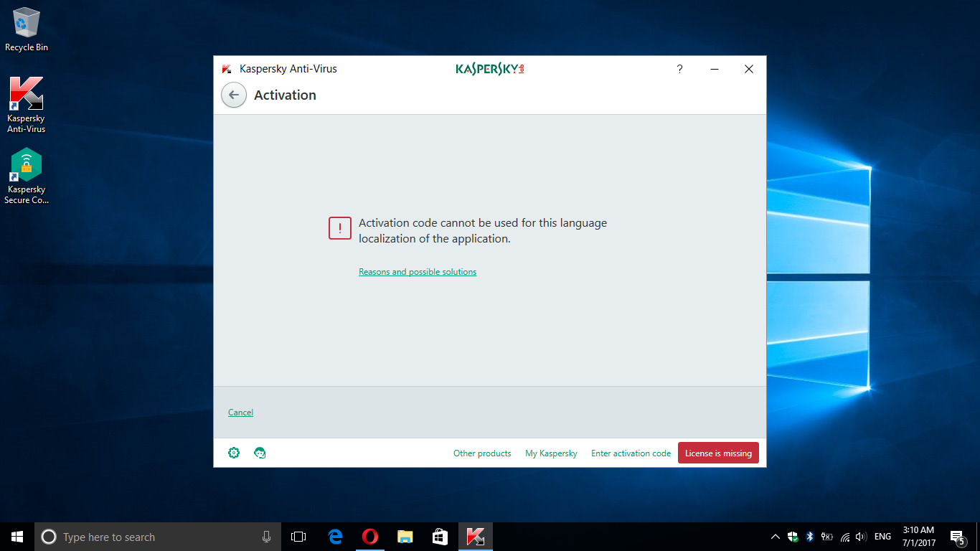Open Task View in the taskbar
The height and width of the screenshot is (551, 980).
click(298, 537)
